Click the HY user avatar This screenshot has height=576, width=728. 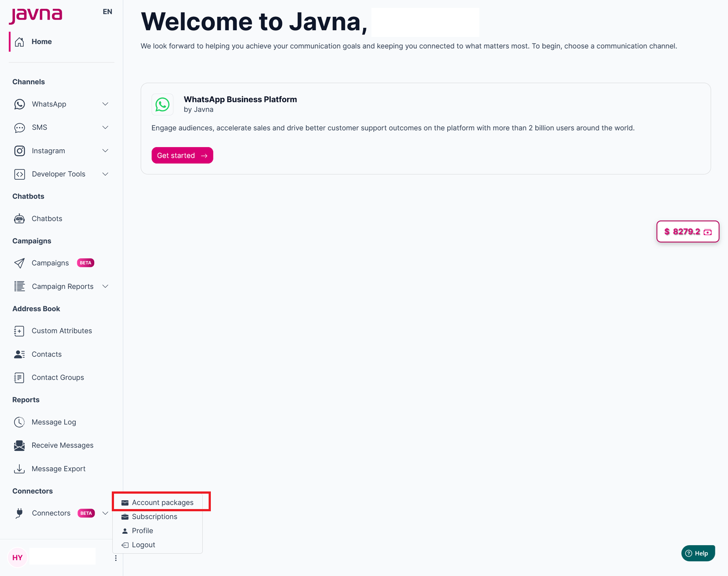pos(18,558)
